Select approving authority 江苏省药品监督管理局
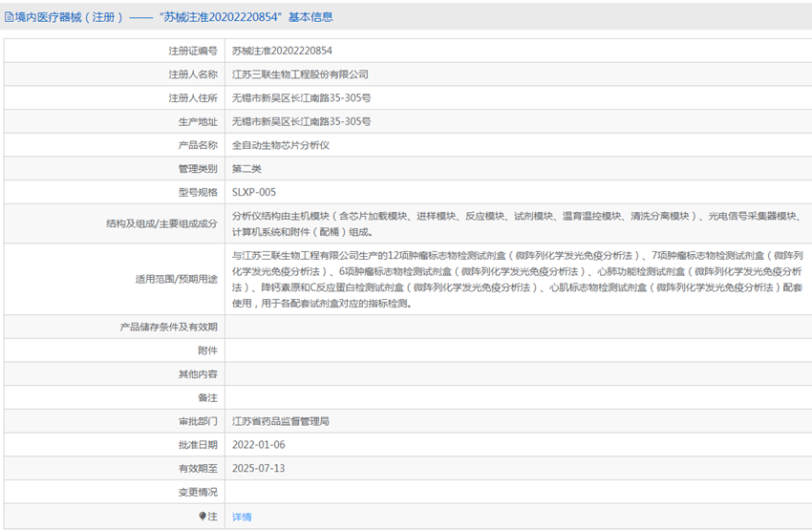Viewport: 812px width, 530px height. 281,421
